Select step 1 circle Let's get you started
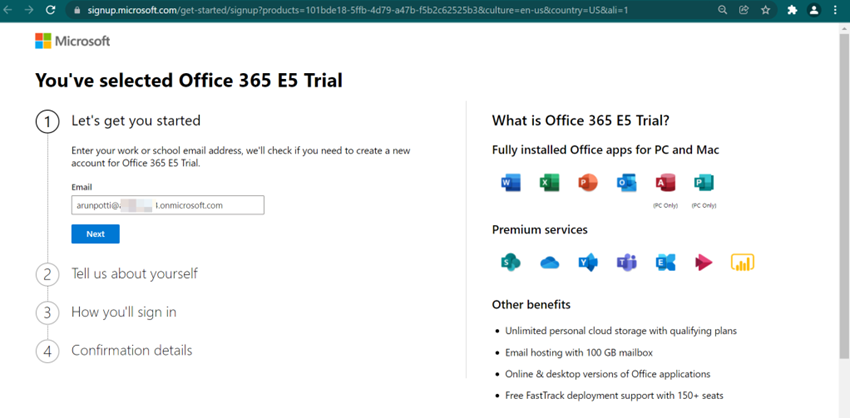This screenshot has width=850, height=418. (x=47, y=122)
